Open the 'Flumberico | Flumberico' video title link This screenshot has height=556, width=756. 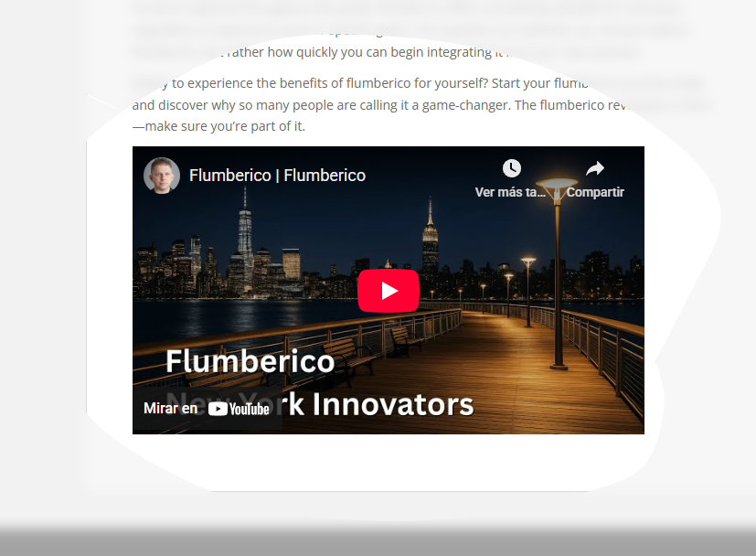[x=277, y=176]
